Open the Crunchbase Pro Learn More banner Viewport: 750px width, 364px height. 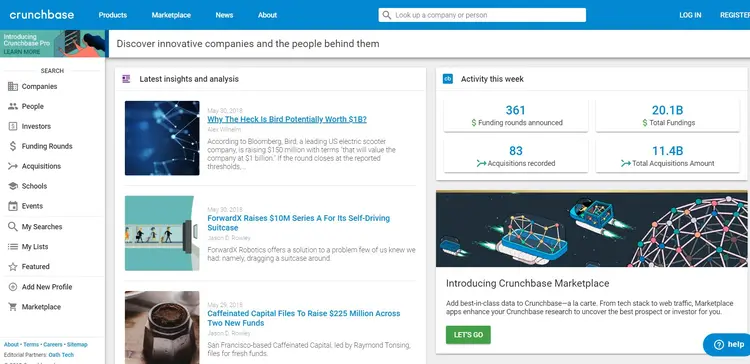(x=53, y=44)
